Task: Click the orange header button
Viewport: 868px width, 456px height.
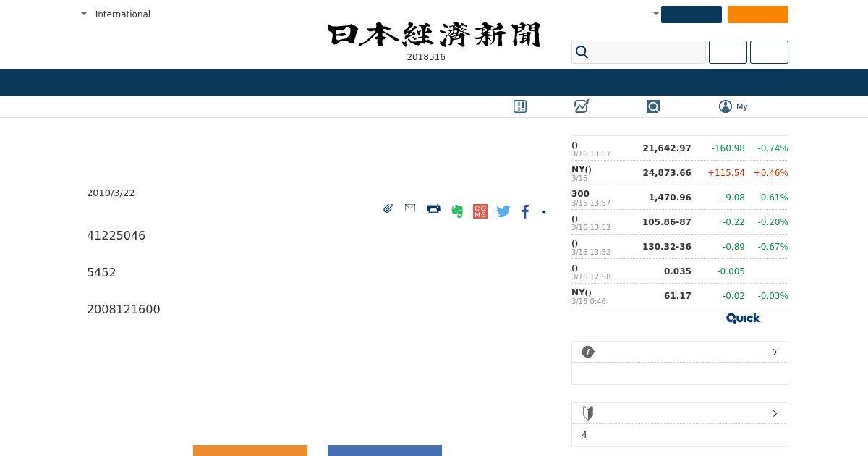Action: (x=757, y=14)
